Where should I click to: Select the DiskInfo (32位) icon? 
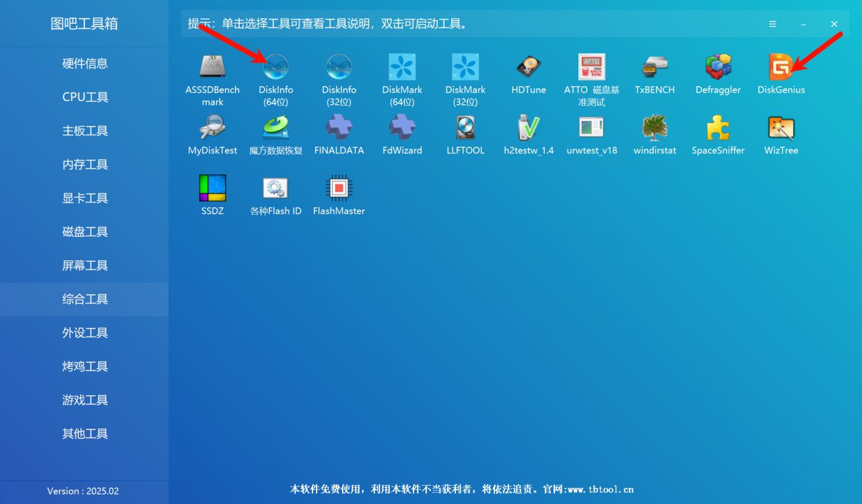[339, 67]
